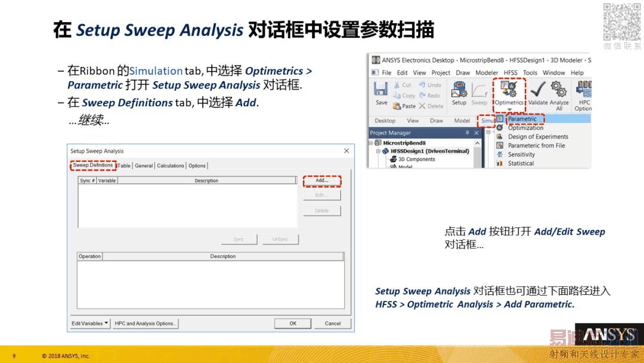Open the View menu
This screenshot has height=363, width=644.
coord(419,73)
